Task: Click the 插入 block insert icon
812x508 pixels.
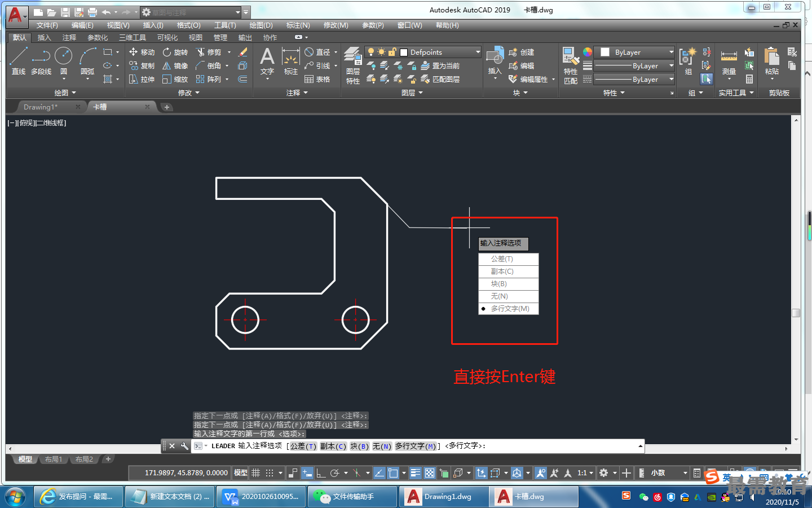Action: click(495, 61)
